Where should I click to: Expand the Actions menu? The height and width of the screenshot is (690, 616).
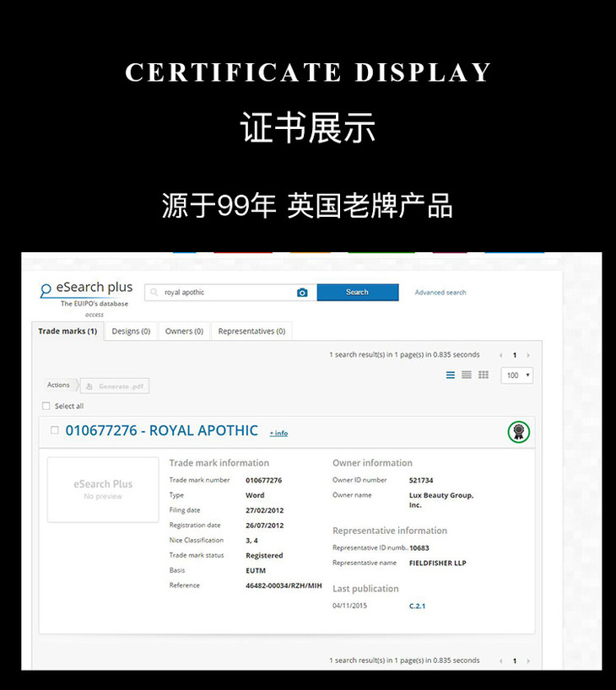59,385
